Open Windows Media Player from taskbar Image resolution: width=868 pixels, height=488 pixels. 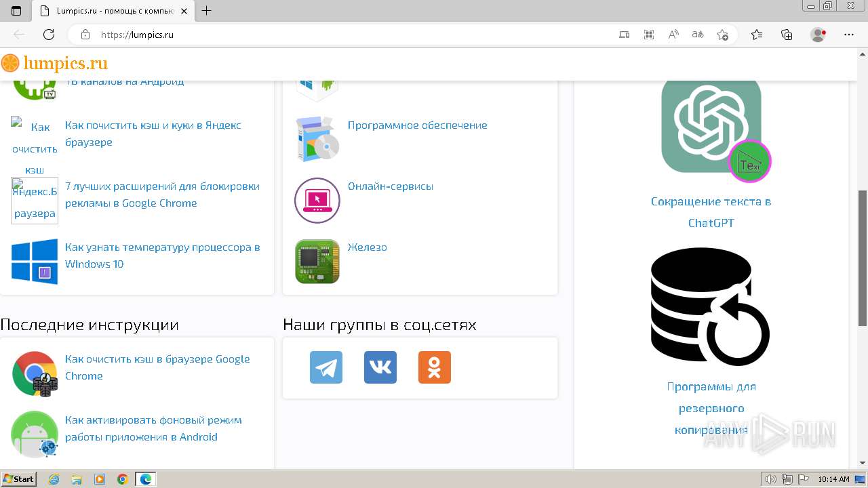pyautogui.click(x=100, y=479)
